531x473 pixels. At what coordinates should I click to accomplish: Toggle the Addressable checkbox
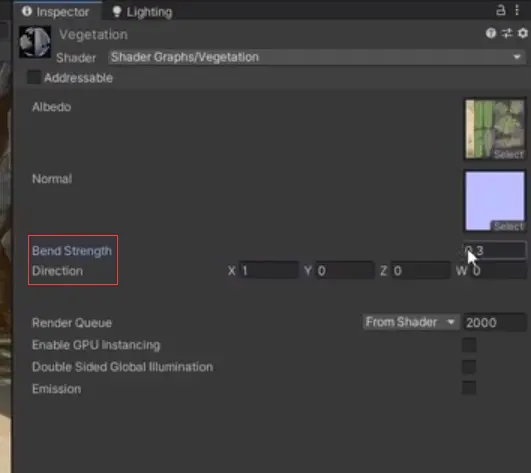click(x=34, y=78)
